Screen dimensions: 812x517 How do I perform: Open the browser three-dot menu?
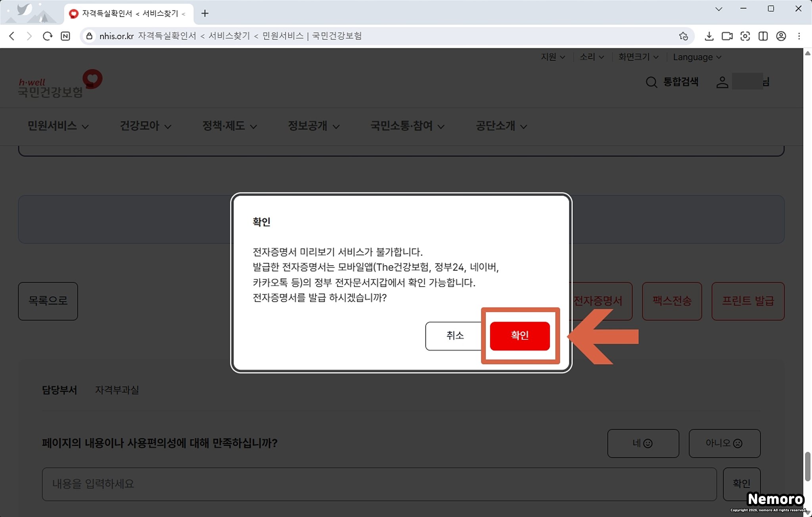[799, 36]
